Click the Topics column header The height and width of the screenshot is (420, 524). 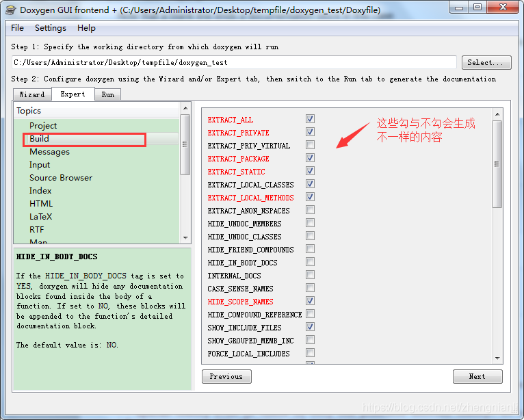click(96, 111)
